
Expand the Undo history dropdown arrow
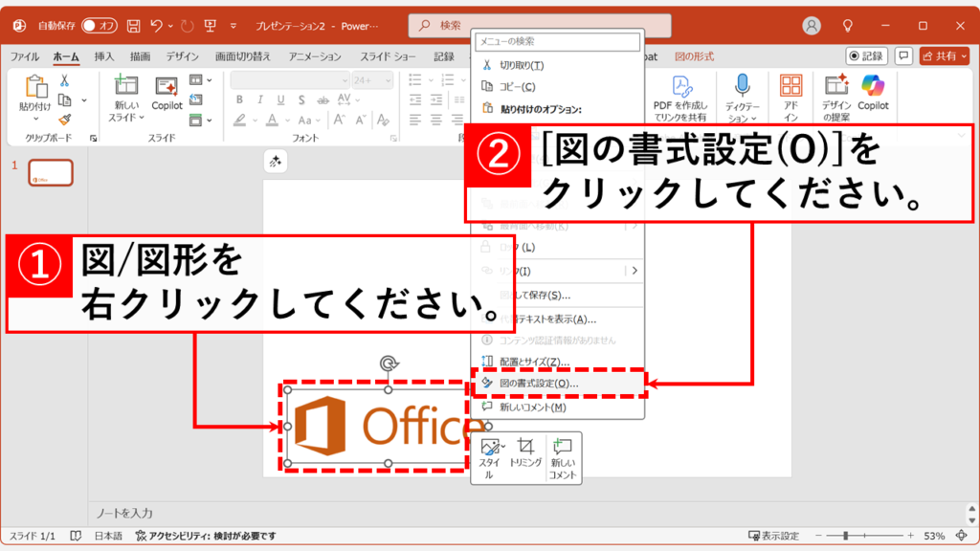click(x=170, y=26)
